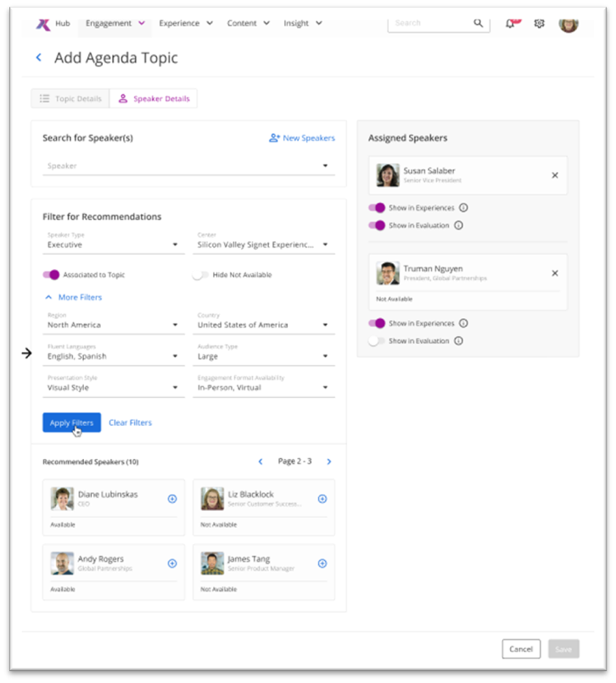Add James Tang using plus icon
Viewport: 616px width, 683px height.
(322, 563)
